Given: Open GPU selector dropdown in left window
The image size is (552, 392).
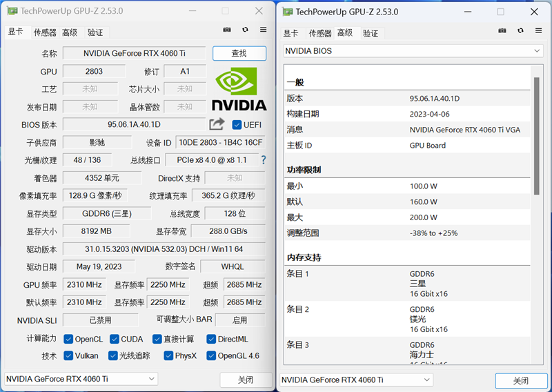Looking at the screenshot, I should 81,379.
